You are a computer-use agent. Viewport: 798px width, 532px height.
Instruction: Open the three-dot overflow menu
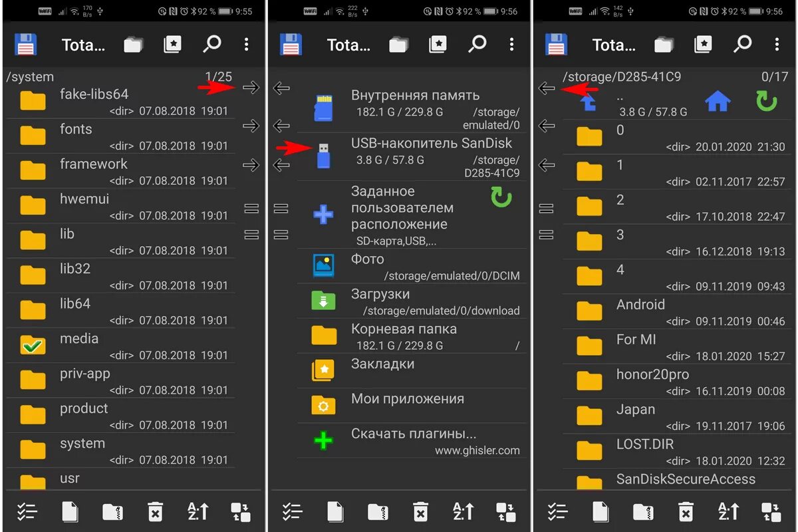pyautogui.click(x=246, y=44)
